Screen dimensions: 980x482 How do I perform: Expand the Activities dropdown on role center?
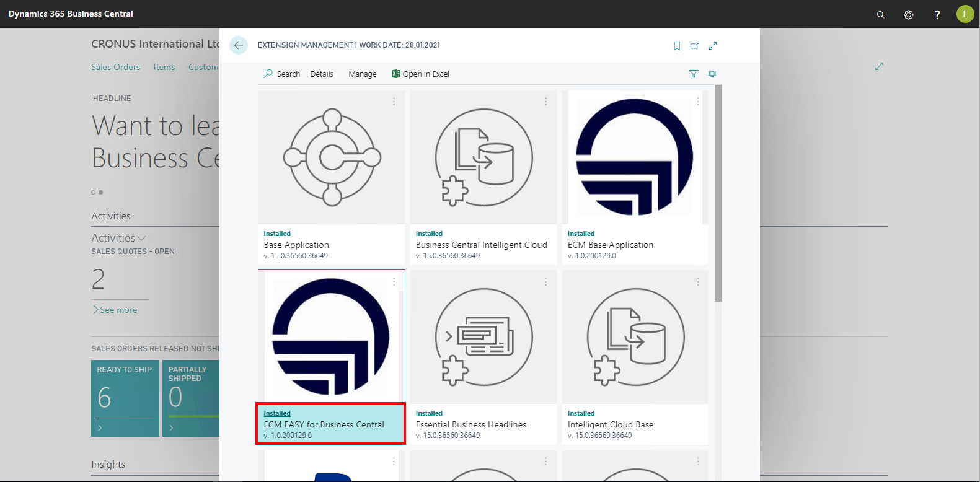pyautogui.click(x=118, y=238)
